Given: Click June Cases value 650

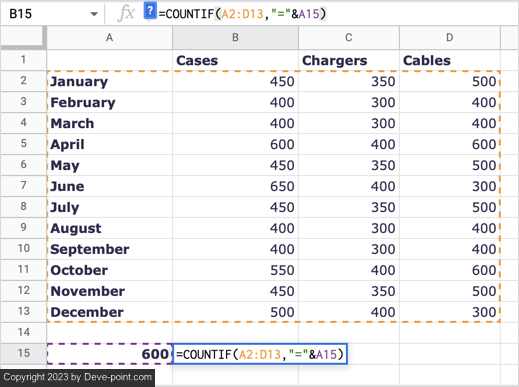Looking at the screenshot, I should coord(235,186).
